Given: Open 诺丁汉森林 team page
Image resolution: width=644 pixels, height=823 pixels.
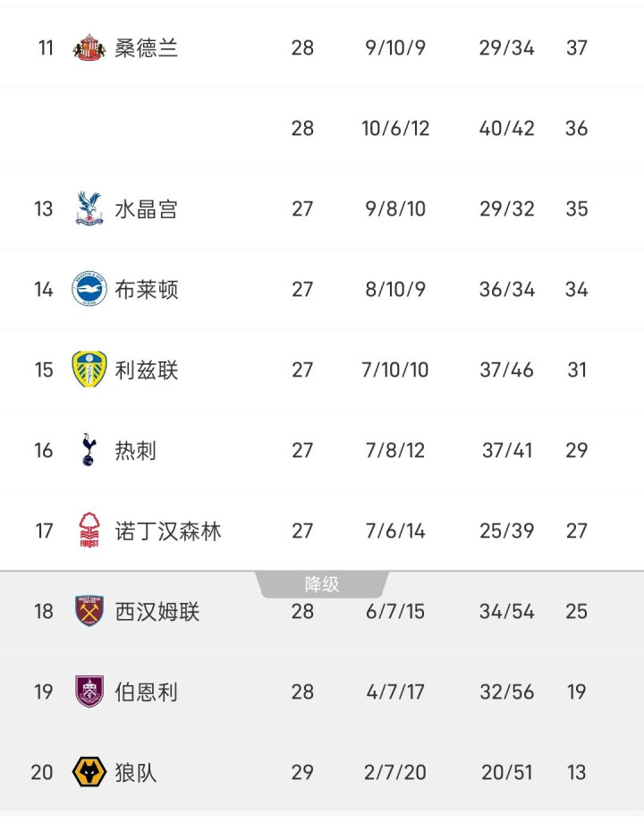Looking at the screenshot, I should click(x=168, y=530).
